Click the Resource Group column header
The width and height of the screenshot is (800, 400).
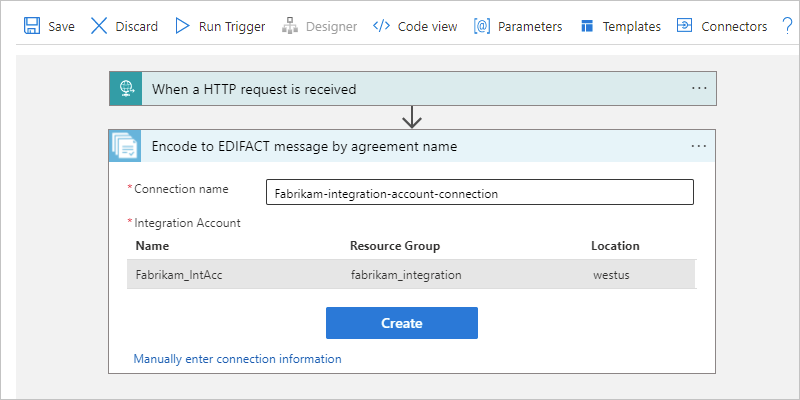click(x=395, y=246)
